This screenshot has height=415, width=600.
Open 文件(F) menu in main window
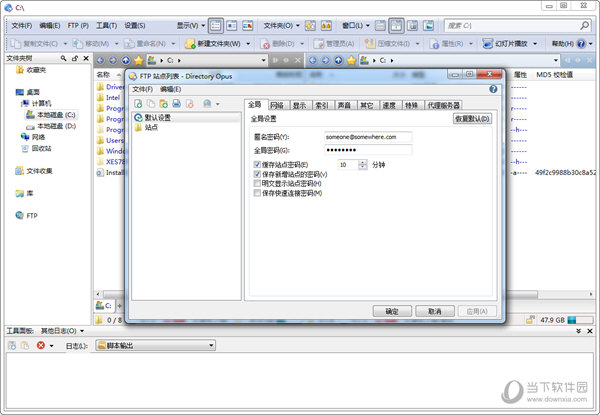pyautogui.click(x=21, y=26)
